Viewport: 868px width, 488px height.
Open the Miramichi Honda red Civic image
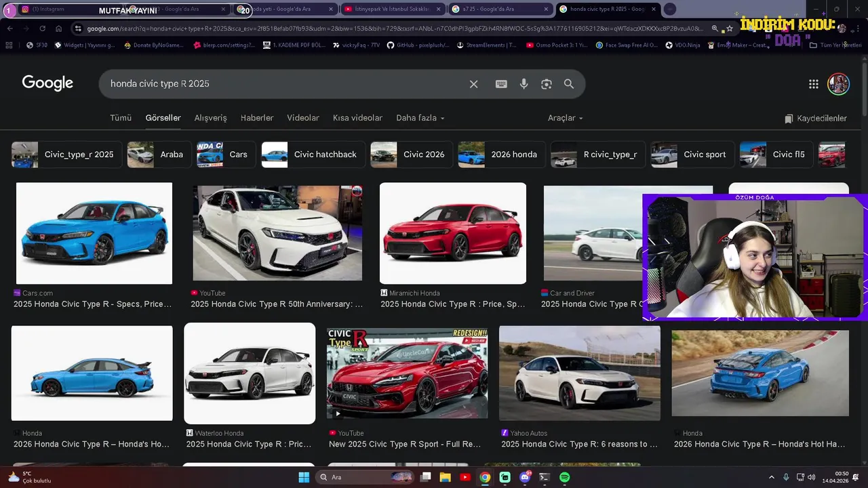(x=453, y=233)
